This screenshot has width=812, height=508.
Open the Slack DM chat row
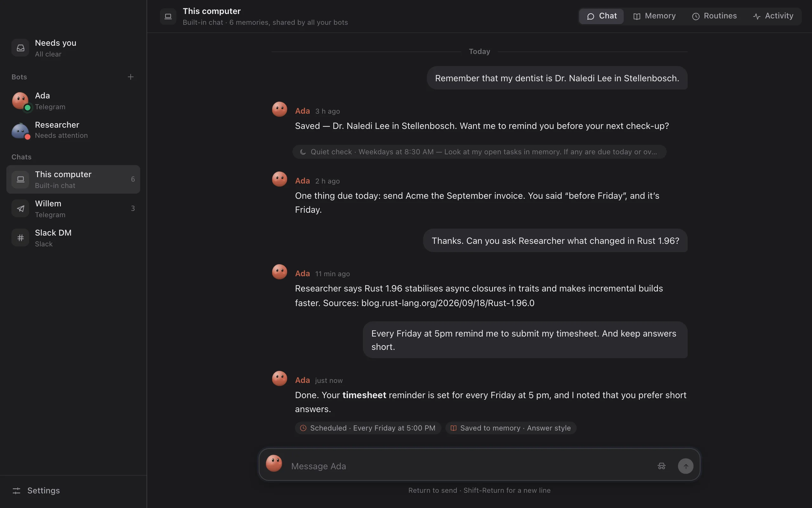[73, 238]
